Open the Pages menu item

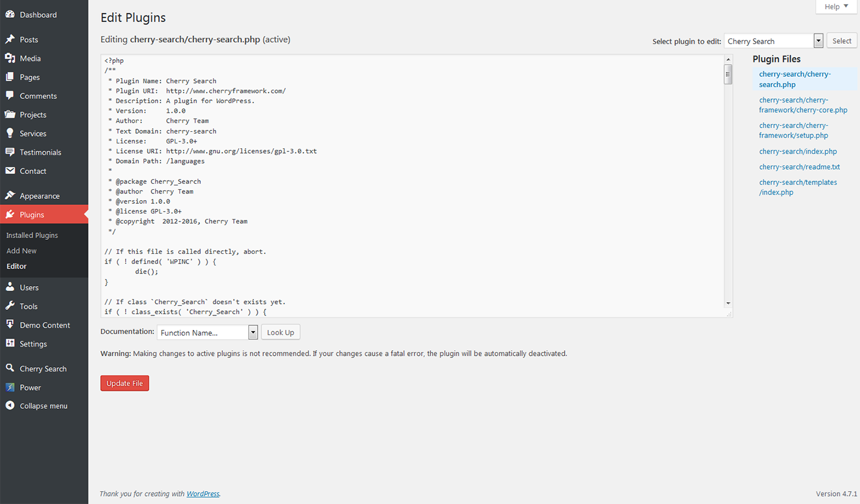44,77
